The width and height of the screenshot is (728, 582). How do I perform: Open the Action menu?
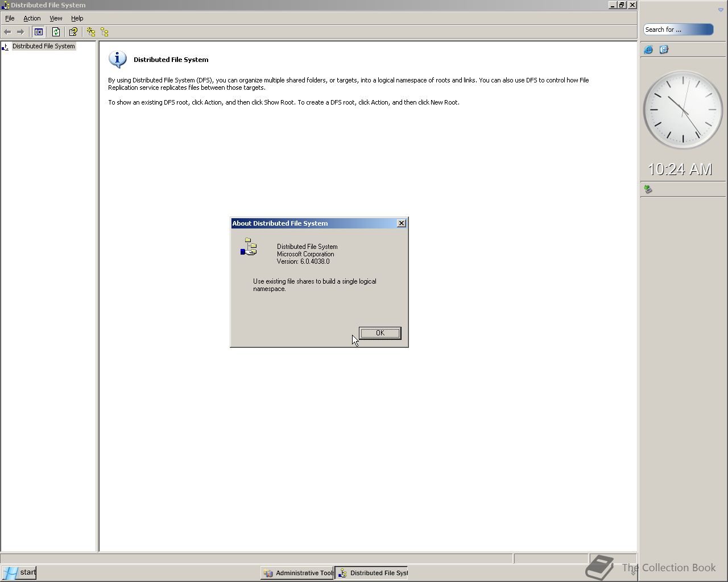pyautogui.click(x=32, y=18)
